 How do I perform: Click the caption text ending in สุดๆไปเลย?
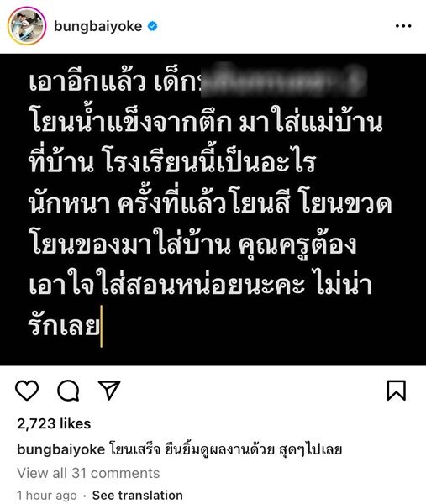pos(226,449)
